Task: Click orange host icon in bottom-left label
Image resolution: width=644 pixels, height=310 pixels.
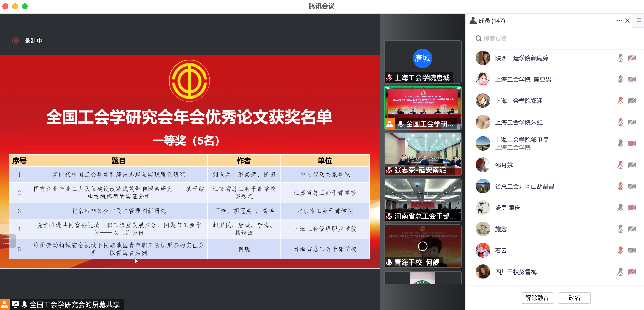Action: pos(5,304)
